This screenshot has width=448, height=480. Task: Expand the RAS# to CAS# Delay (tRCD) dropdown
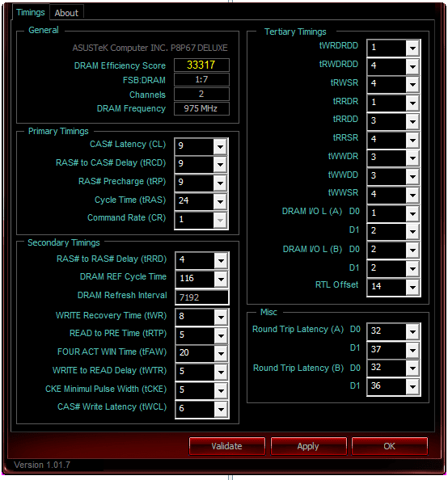220,164
